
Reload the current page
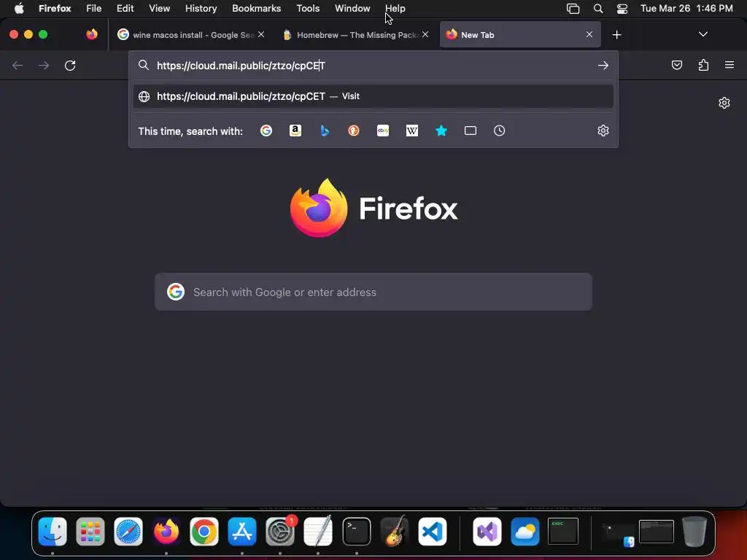(70, 65)
